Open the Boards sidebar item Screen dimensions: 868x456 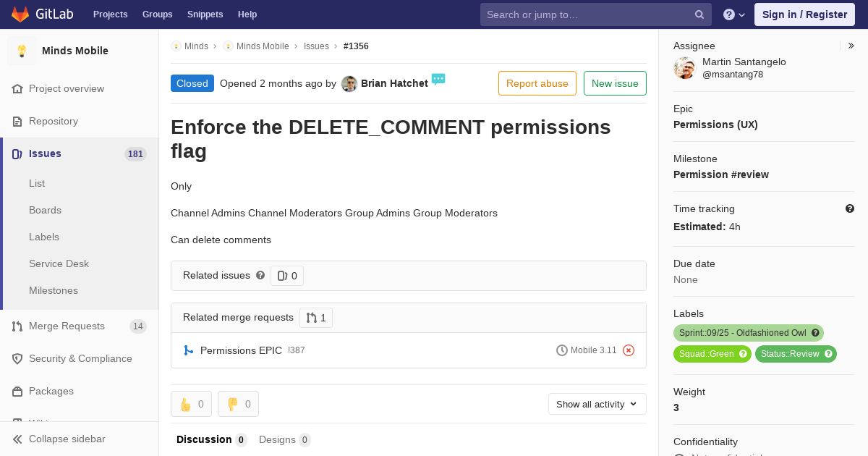(x=45, y=210)
